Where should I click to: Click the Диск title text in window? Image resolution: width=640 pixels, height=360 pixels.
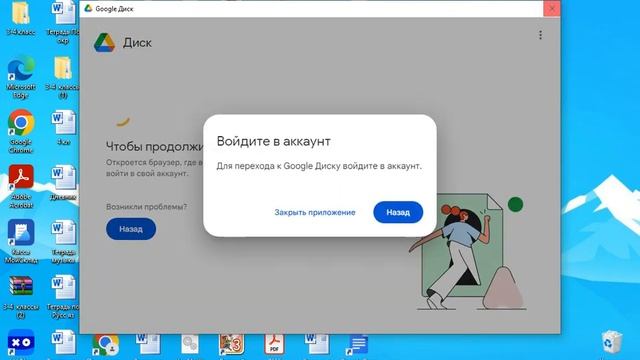pyautogui.click(x=138, y=43)
